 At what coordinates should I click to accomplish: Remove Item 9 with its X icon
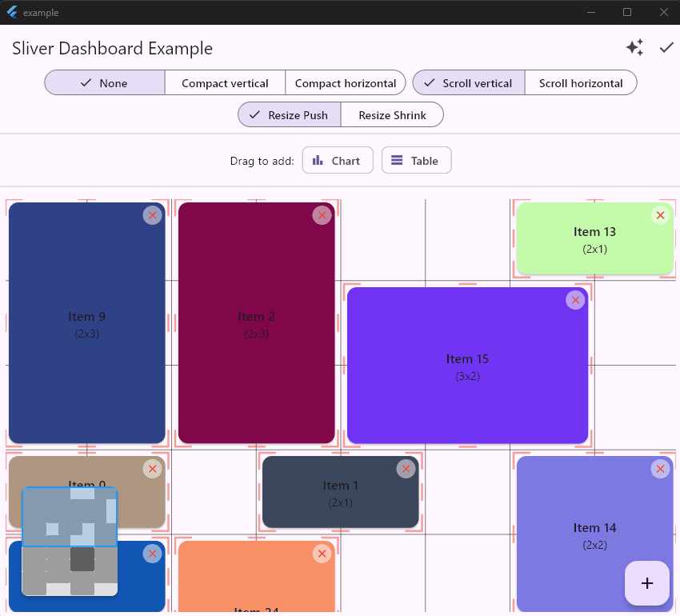tap(152, 215)
